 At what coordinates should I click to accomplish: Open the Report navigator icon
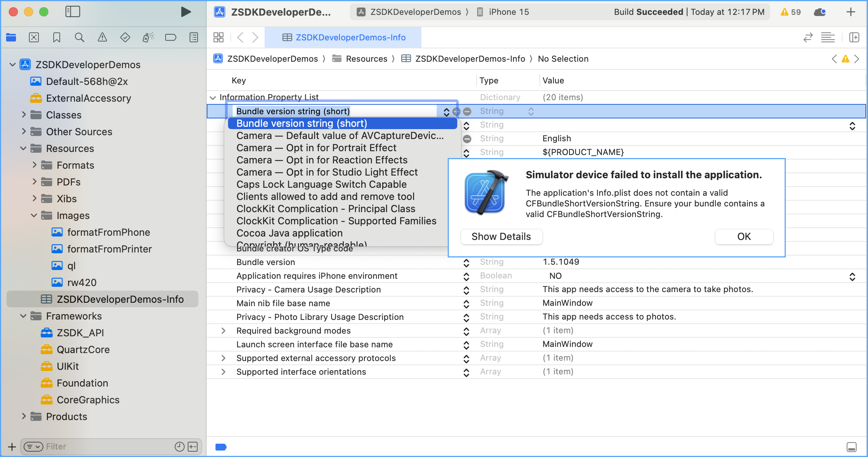pyautogui.click(x=194, y=37)
